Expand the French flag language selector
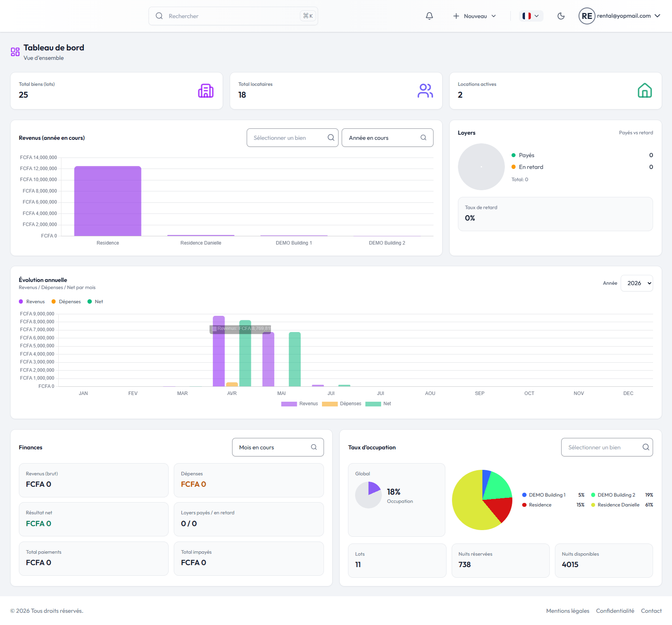The width and height of the screenshot is (672, 625). click(531, 16)
